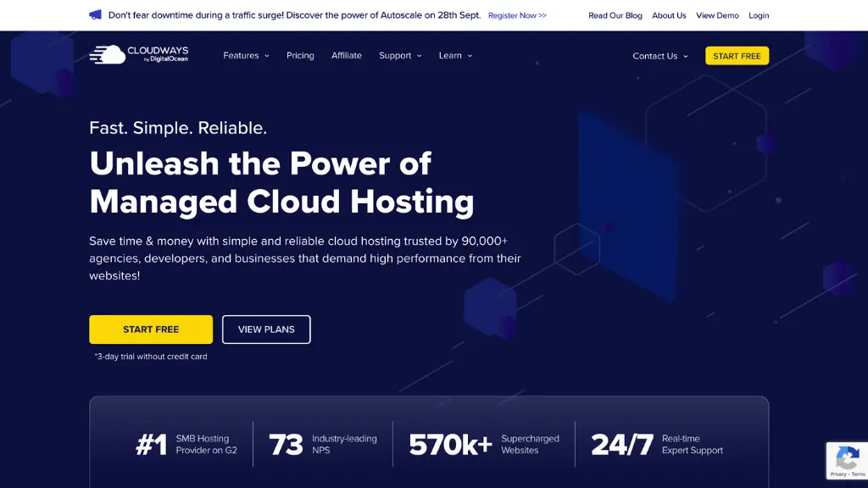Viewport: 868px width, 488px height.
Task: Click the VIEW PLANS button
Action: click(266, 330)
